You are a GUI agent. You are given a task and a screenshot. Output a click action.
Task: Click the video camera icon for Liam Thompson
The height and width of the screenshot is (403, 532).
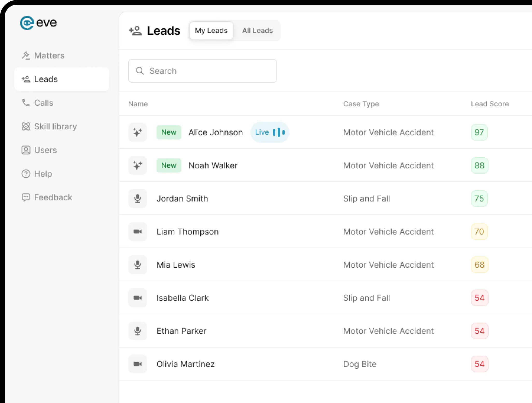(x=138, y=232)
